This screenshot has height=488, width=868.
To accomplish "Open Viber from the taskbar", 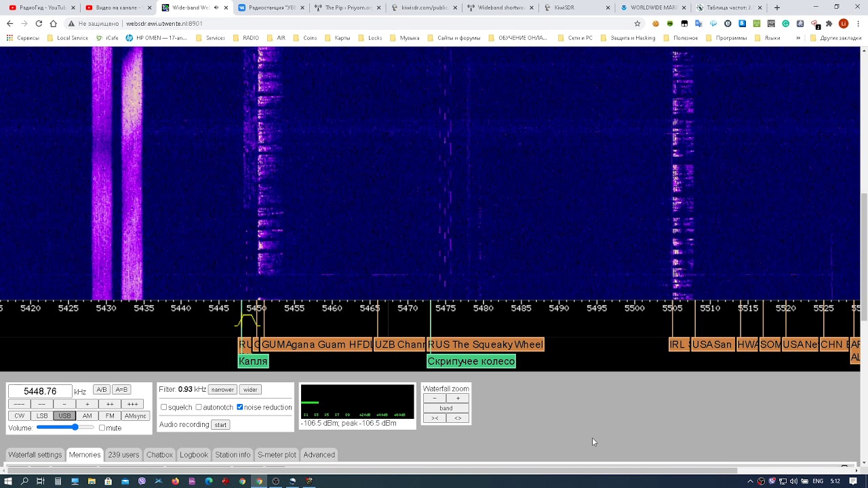I will click(x=142, y=481).
